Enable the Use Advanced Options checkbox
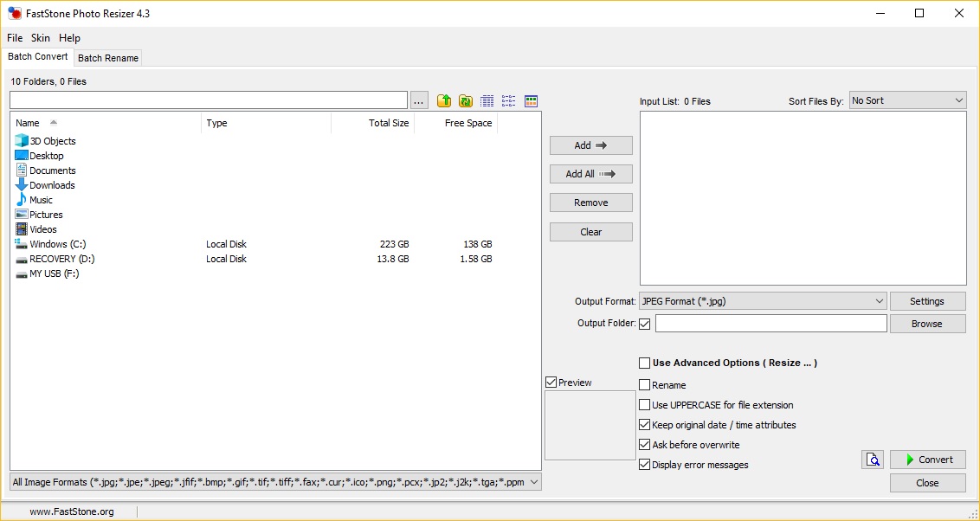This screenshot has width=980, height=521. pyautogui.click(x=645, y=363)
